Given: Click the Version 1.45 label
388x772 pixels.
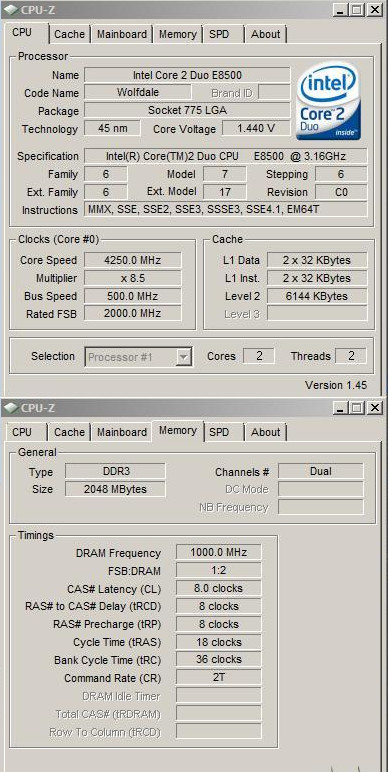Looking at the screenshot, I should point(336,385).
